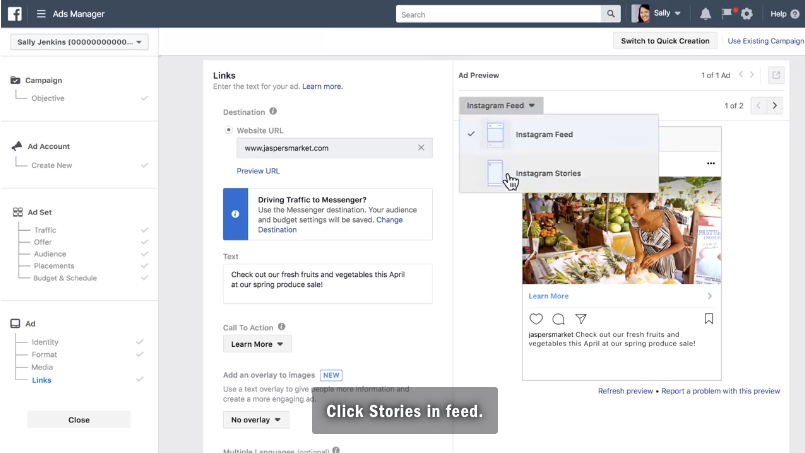The height and width of the screenshot is (453, 805).
Task: Open the Sally user menu dropdown arrow
Action: point(678,13)
